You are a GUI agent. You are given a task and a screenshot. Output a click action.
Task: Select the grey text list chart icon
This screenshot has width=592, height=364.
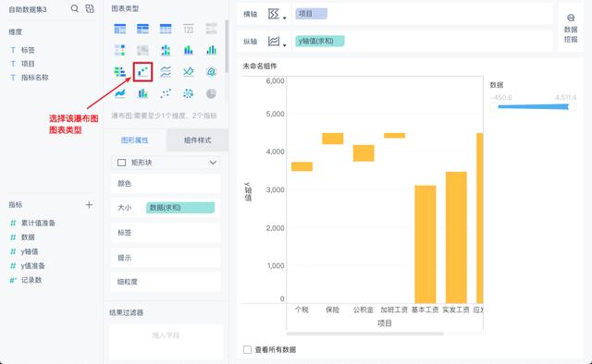(212, 29)
